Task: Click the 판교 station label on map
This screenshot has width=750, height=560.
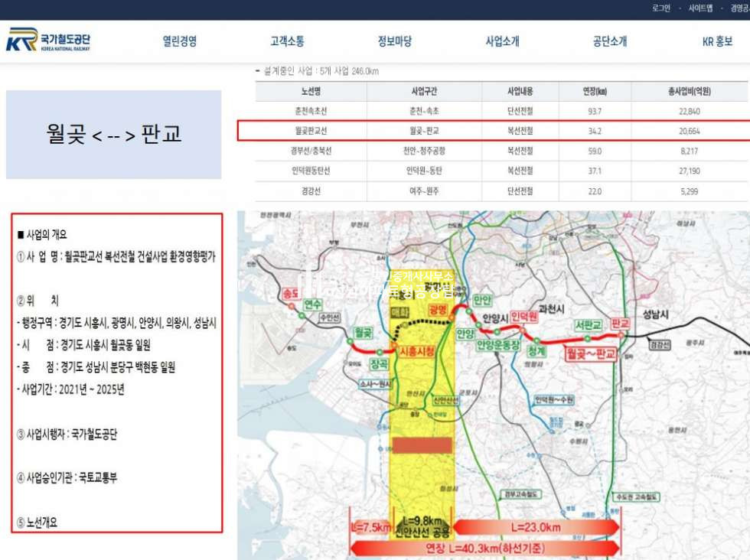Action: click(621, 324)
